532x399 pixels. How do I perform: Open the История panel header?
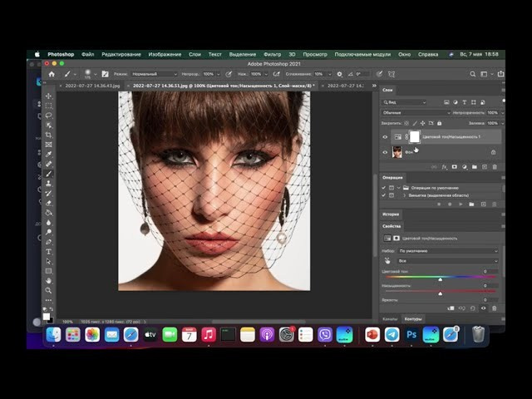392,214
